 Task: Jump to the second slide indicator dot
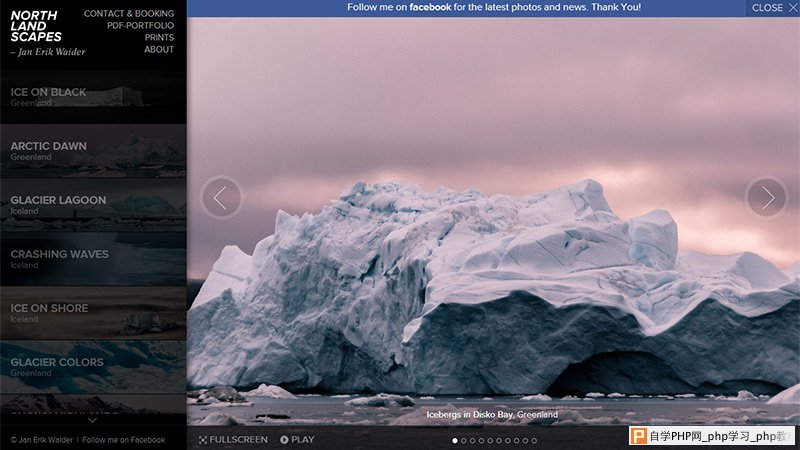[464, 441]
